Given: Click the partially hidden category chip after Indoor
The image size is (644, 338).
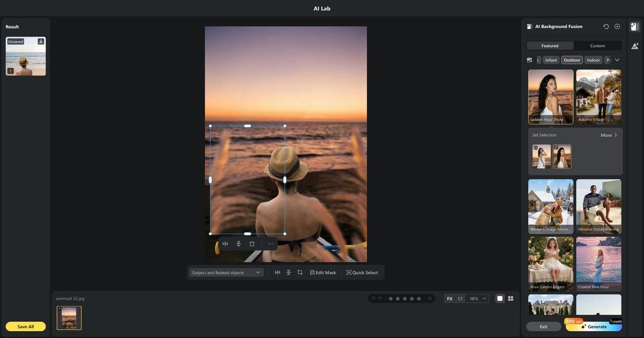Looking at the screenshot, I should tap(608, 60).
